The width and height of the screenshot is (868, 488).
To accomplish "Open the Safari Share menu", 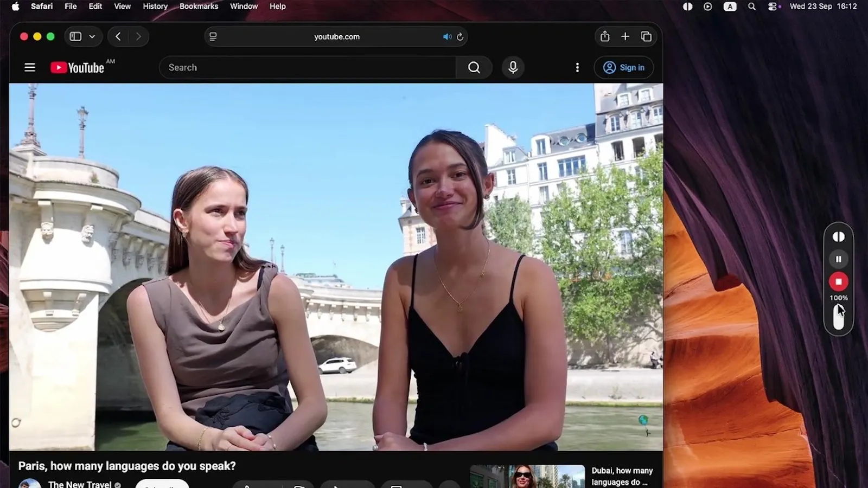I will [605, 36].
